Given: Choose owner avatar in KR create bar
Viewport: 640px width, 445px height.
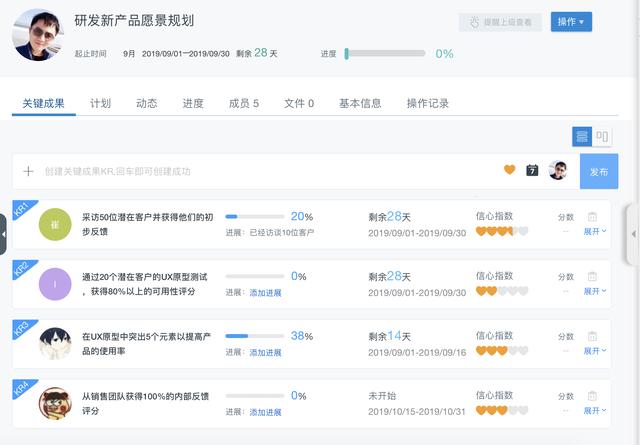Looking at the screenshot, I should pyautogui.click(x=558, y=170).
